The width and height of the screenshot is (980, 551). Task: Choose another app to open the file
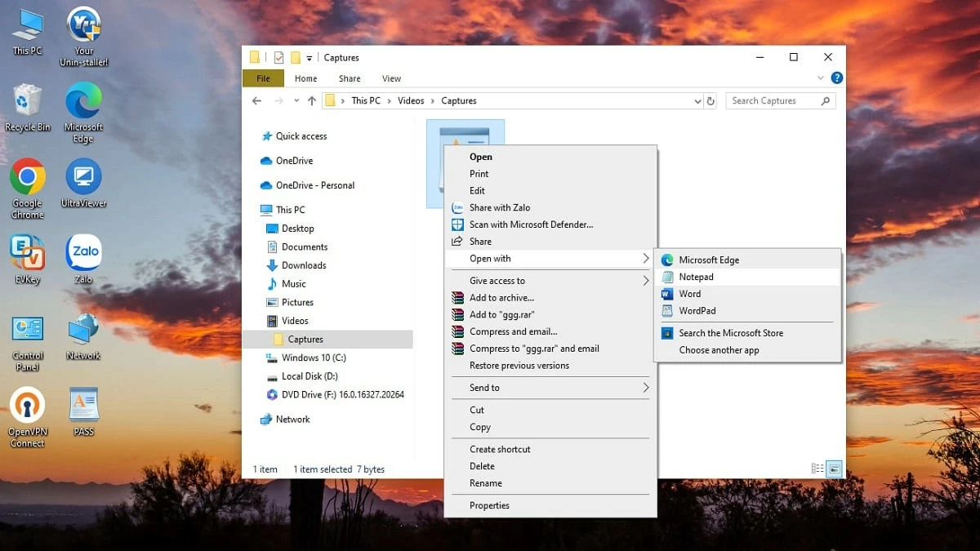(718, 349)
